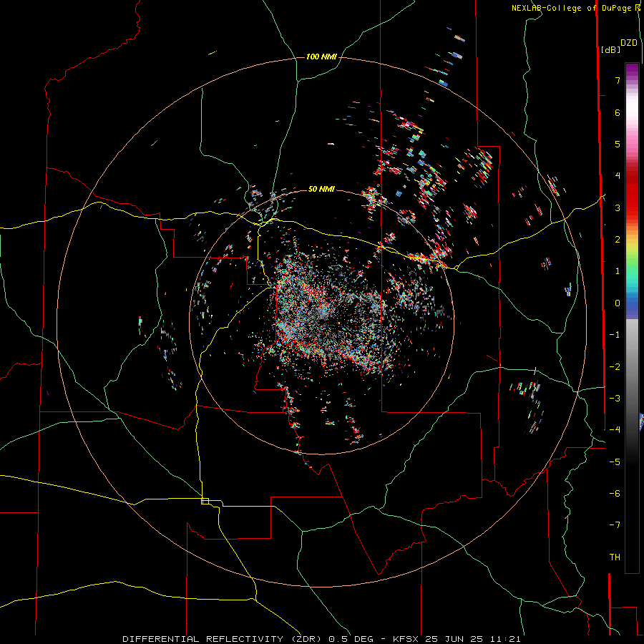This screenshot has width=644, height=644.
Task: Click the -4 value on the dB scale
Action: [x=615, y=430]
